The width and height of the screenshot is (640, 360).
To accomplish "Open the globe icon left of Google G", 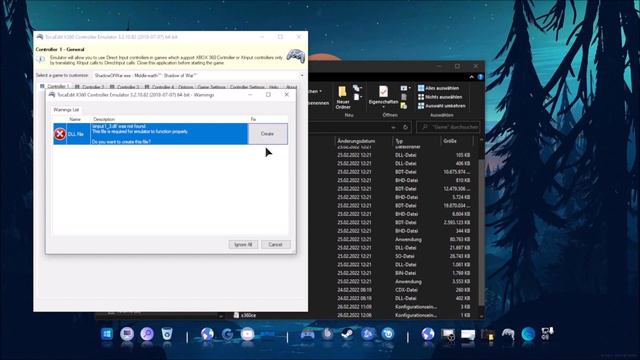I will click(207, 334).
